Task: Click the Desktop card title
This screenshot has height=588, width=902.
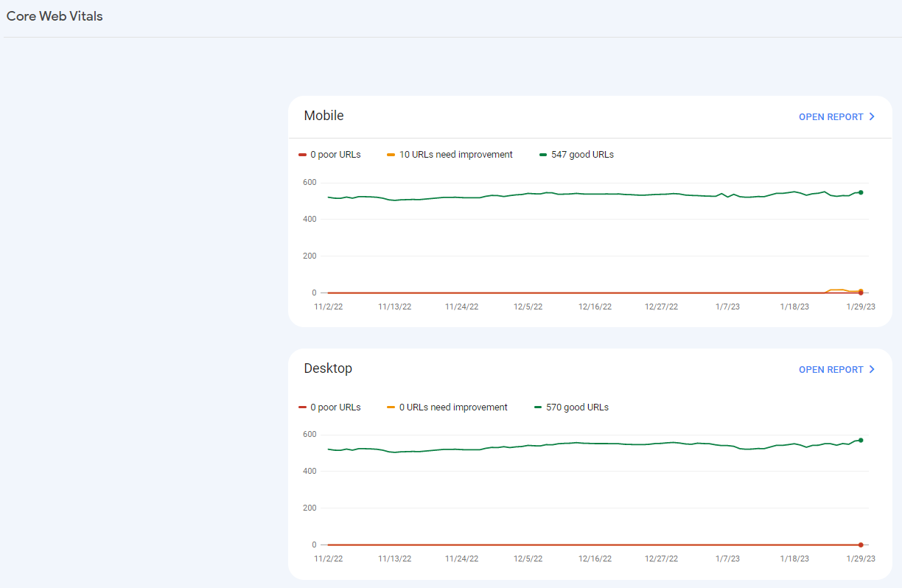Action: click(x=328, y=368)
